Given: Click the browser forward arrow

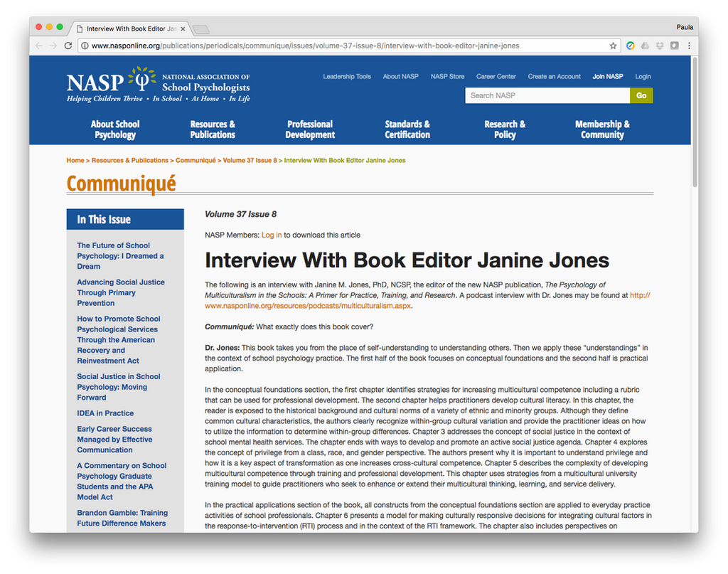Looking at the screenshot, I should [x=53, y=46].
